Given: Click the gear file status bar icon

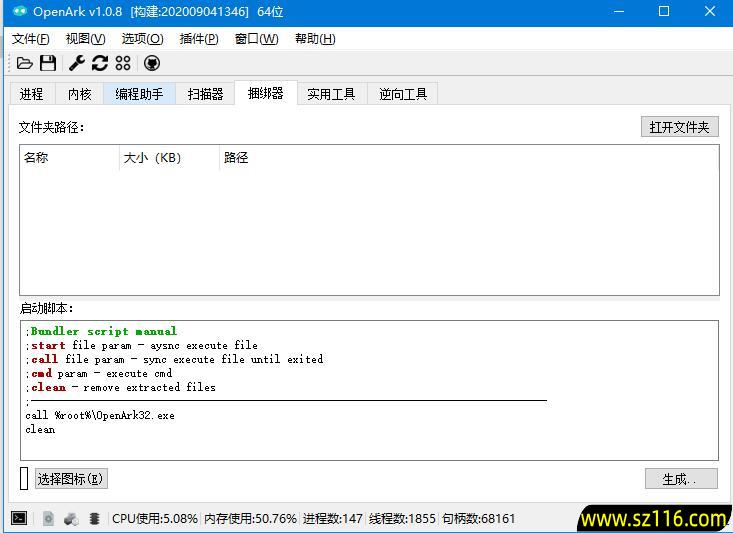Looking at the screenshot, I should pyautogui.click(x=48, y=518).
